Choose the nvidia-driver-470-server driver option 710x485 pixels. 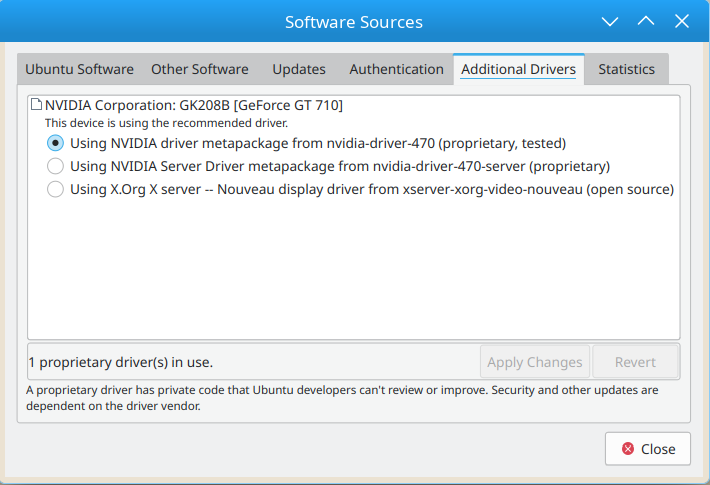coord(56,166)
